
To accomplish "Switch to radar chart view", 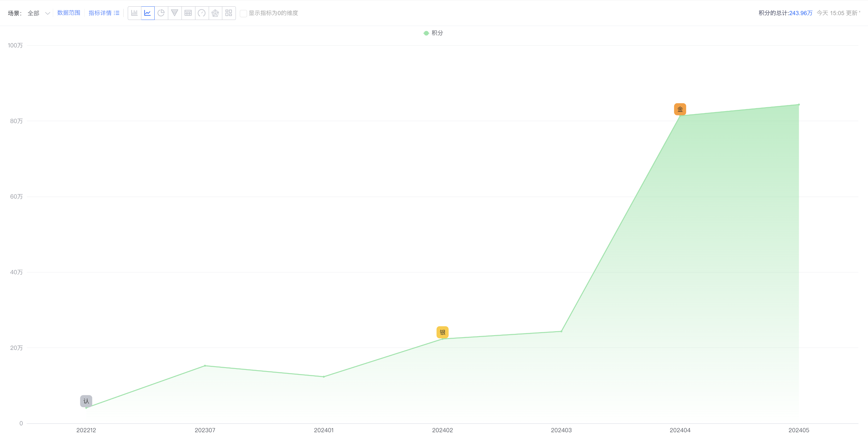I will [215, 13].
